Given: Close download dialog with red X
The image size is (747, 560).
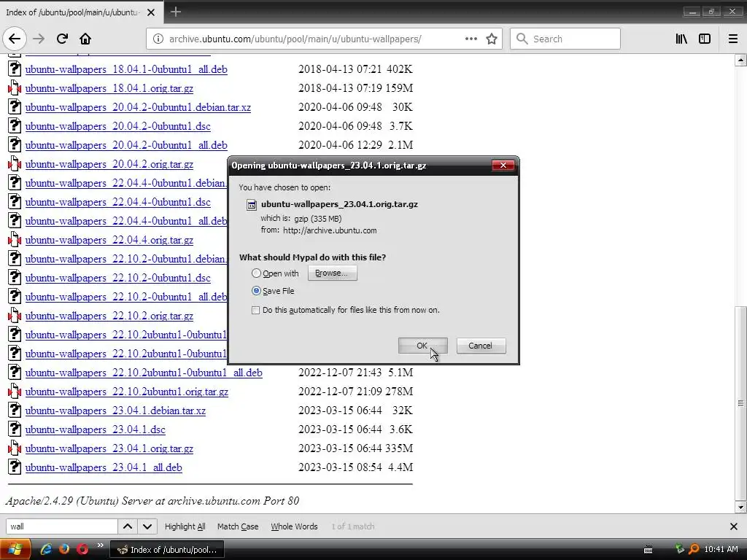Looking at the screenshot, I should 503,166.
